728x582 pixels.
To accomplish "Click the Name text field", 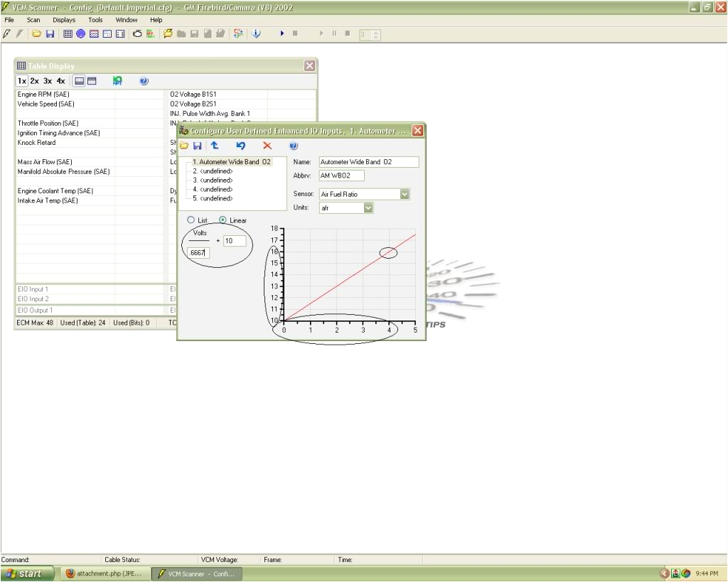I will (368, 162).
